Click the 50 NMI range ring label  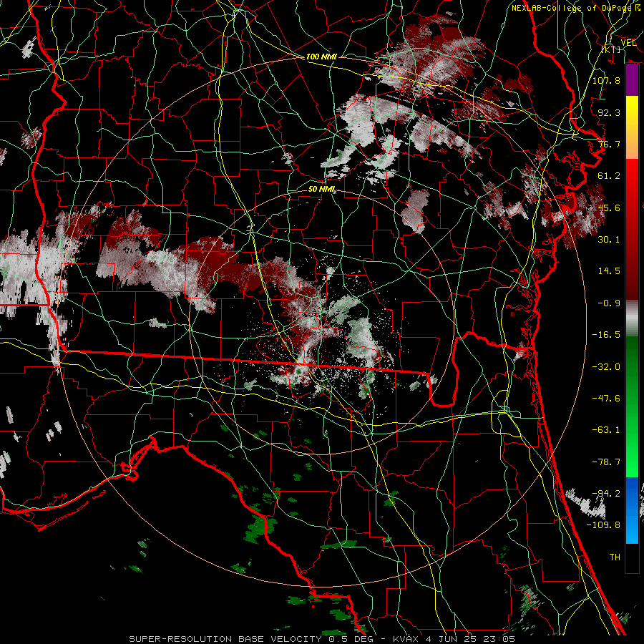(321, 189)
